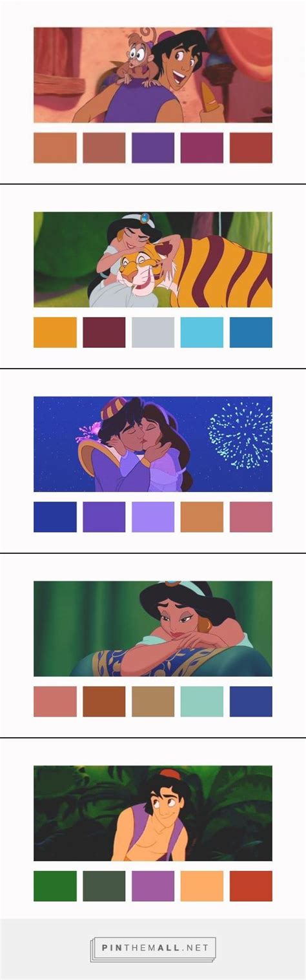
Task: Open the Jasmine hugging Rajah image
Action: point(153,260)
